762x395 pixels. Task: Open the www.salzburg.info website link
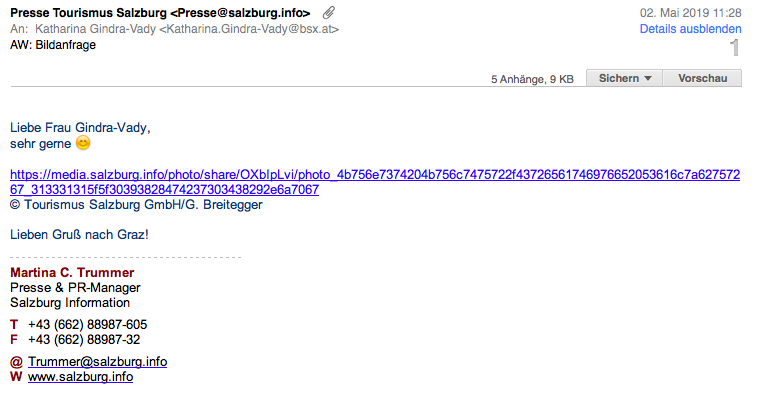pos(80,377)
